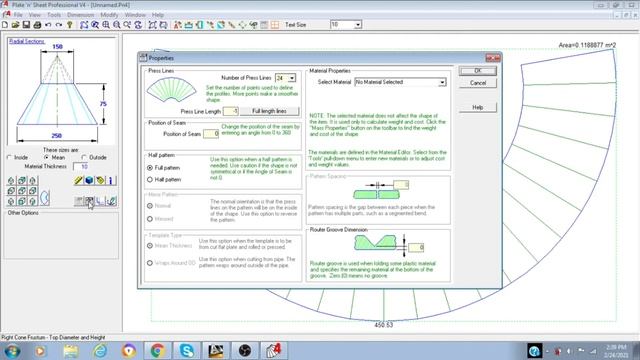Viewport: 640px width, 360px height.
Task: Click the Undo arrow icon
Action: [x=48, y=25]
